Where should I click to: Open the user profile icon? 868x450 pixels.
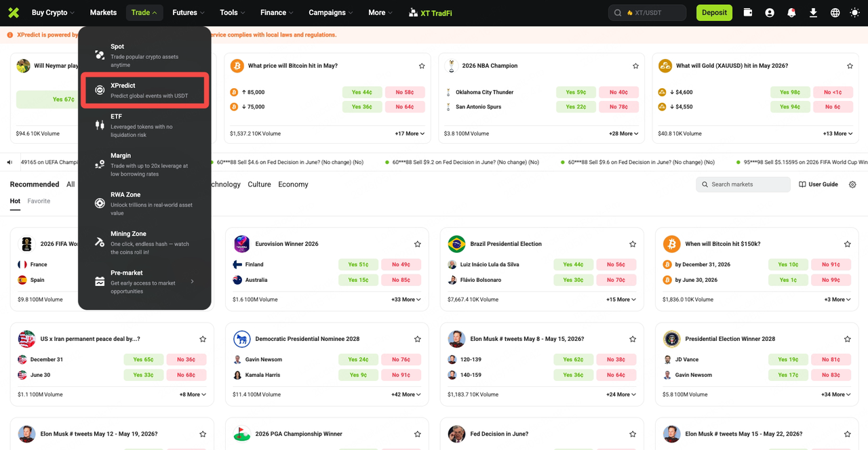coord(770,12)
